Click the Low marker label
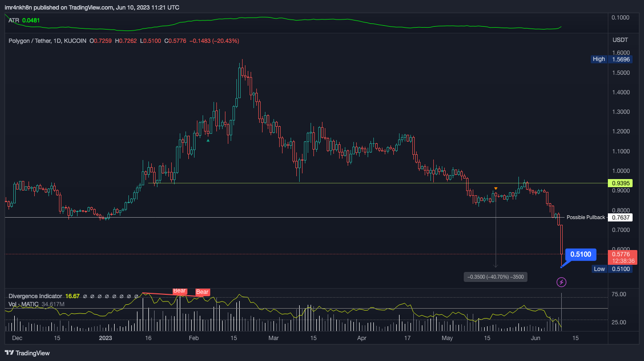Screen dimensions: 644x361 [x=599, y=269]
